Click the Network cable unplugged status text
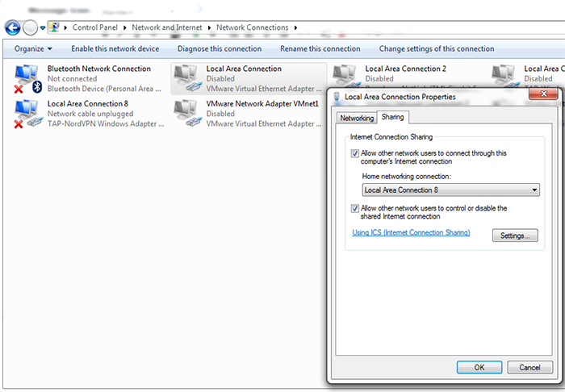This screenshot has width=565, height=392. point(90,114)
